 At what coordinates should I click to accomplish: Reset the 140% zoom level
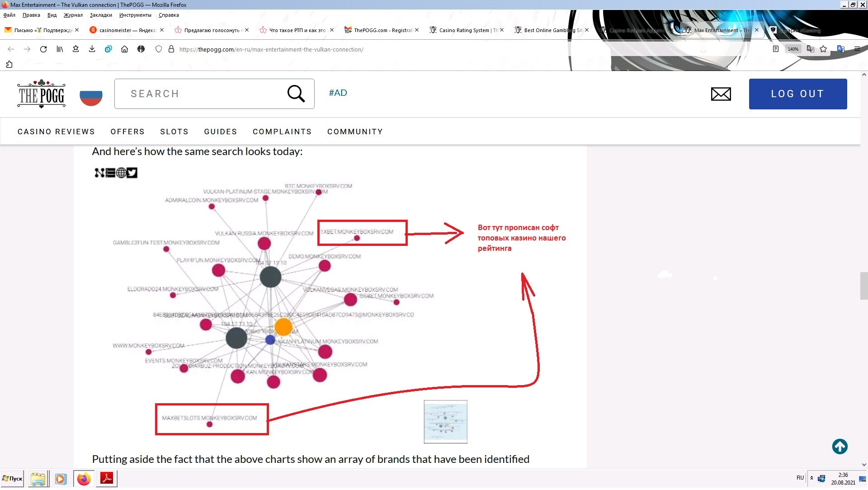point(793,49)
